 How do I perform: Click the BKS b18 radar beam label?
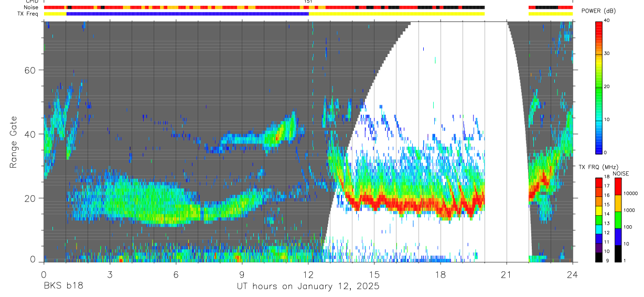[63, 286]
